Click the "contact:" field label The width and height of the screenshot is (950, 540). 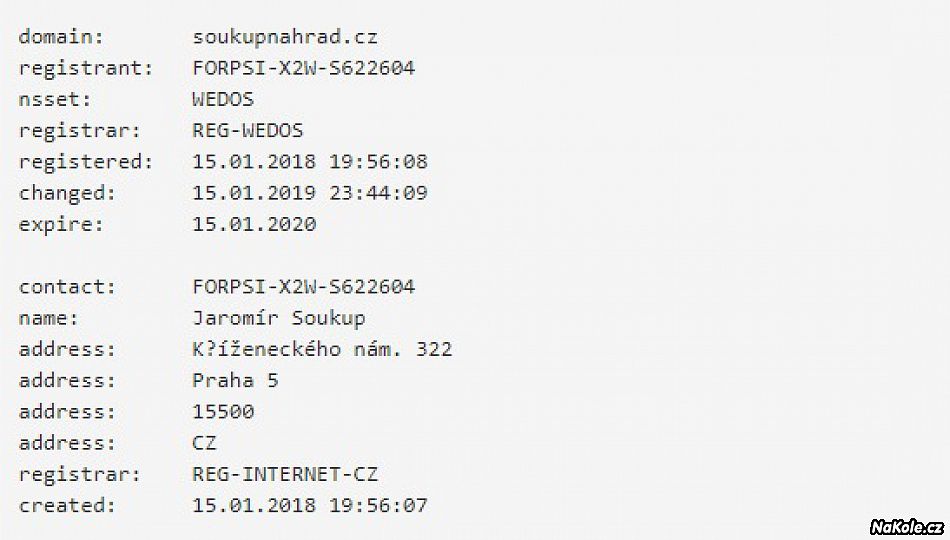tap(67, 287)
